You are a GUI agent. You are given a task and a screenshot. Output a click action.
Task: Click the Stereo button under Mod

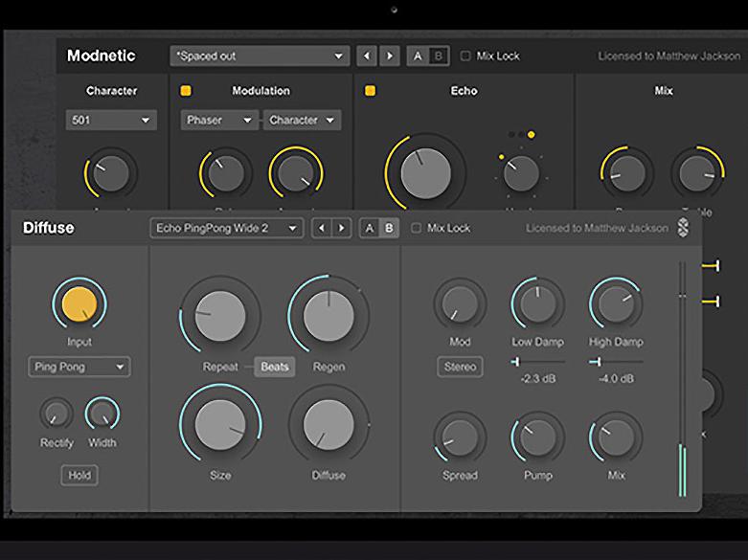click(460, 367)
